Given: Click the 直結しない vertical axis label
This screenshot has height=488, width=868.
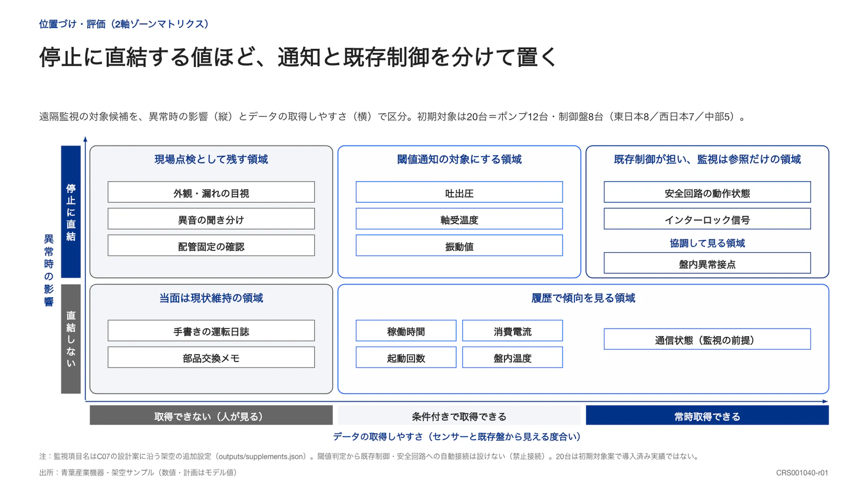Looking at the screenshot, I should tap(71, 339).
